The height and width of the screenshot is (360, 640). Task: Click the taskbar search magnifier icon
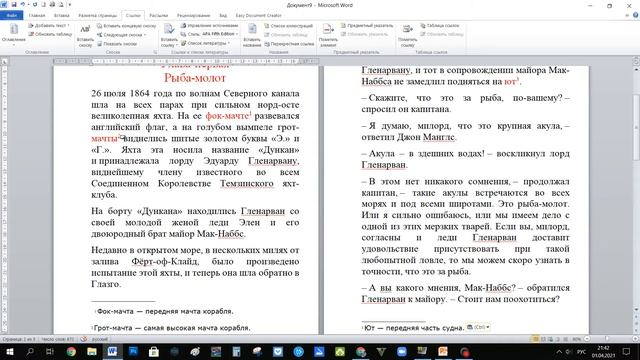30,351
